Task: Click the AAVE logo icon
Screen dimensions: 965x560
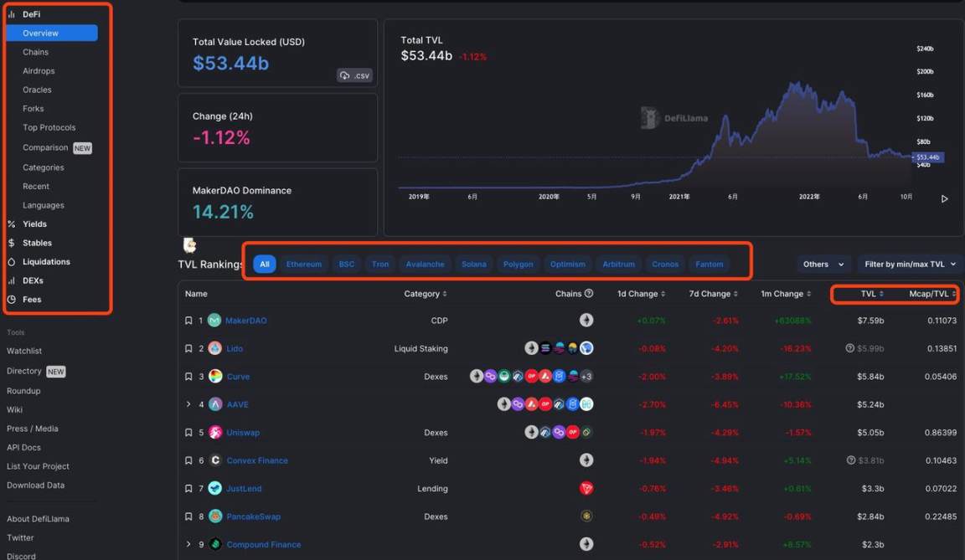Action: pyautogui.click(x=215, y=404)
